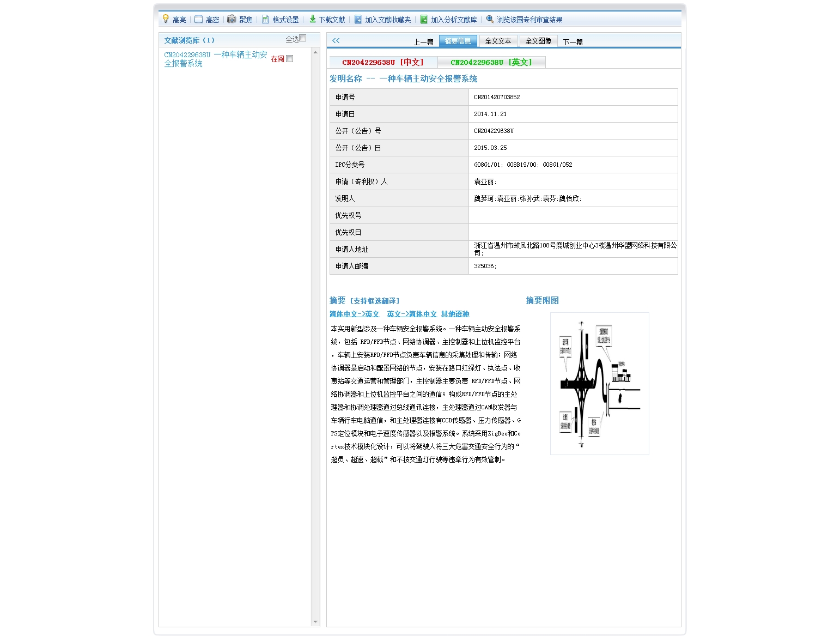
Task: Click the 高密 window icon
Action: (x=199, y=20)
